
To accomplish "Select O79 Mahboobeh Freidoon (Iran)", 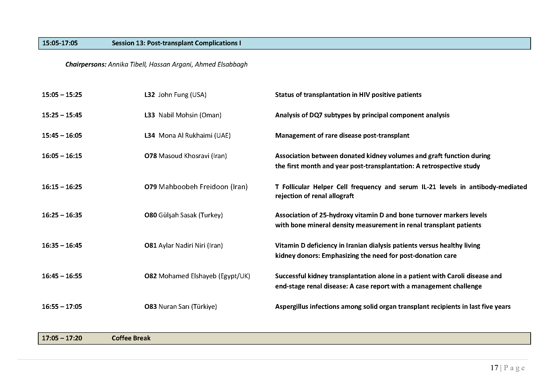I will click(196, 187).
